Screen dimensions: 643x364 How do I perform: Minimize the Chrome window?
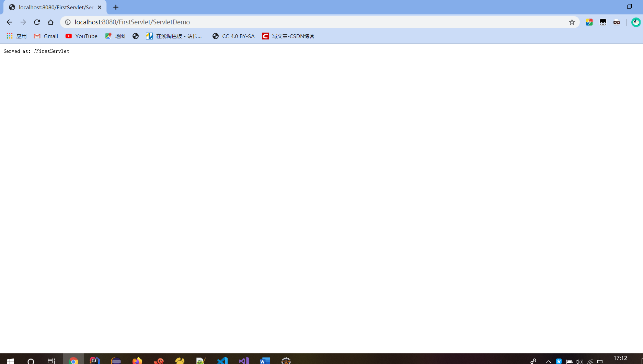(610, 7)
